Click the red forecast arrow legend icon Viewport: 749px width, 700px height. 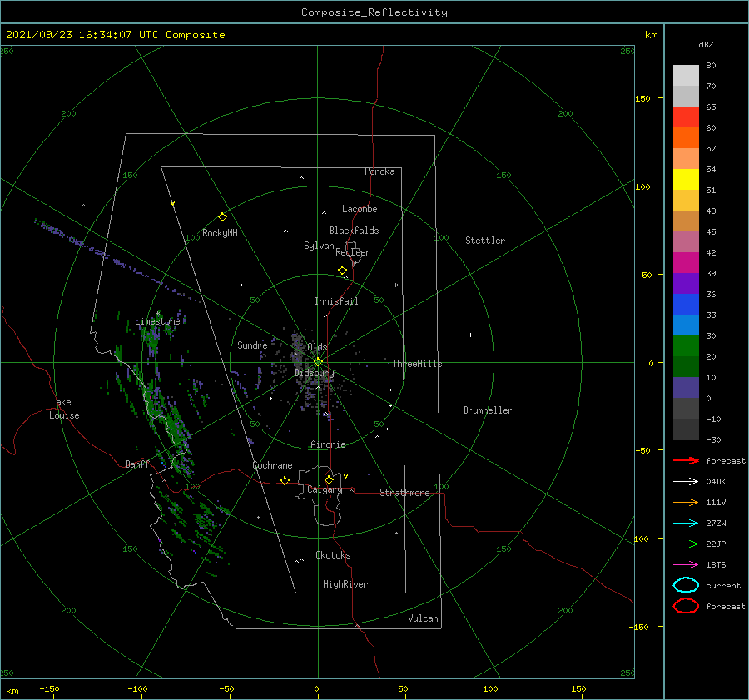click(686, 460)
